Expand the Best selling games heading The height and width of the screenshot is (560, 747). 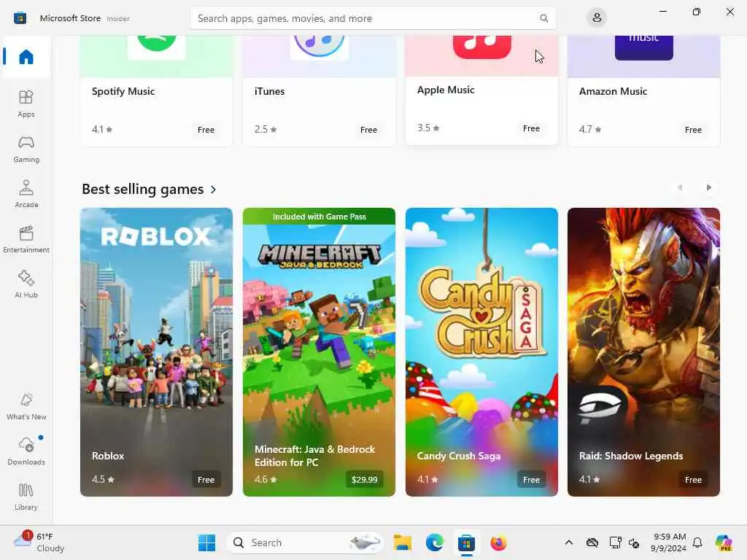[x=149, y=189]
